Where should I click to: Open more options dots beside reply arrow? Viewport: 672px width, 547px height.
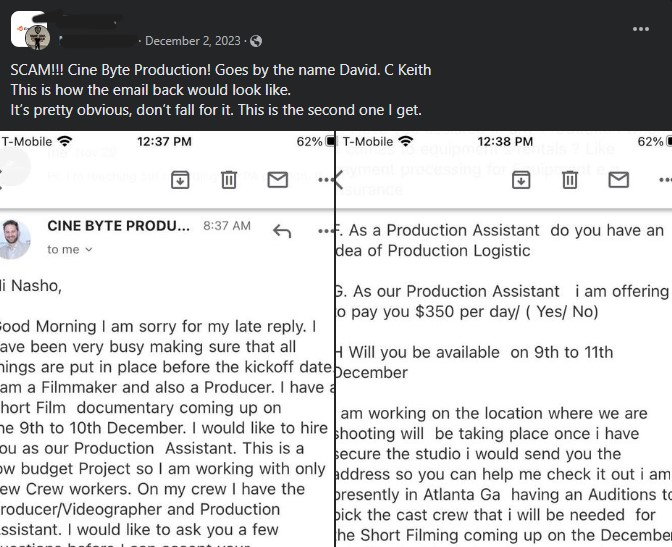[x=325, y=232]
